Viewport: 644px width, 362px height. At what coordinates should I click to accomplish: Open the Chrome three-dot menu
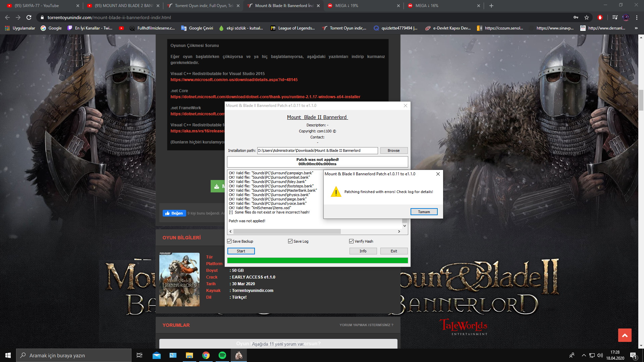[x=637, y=17]
